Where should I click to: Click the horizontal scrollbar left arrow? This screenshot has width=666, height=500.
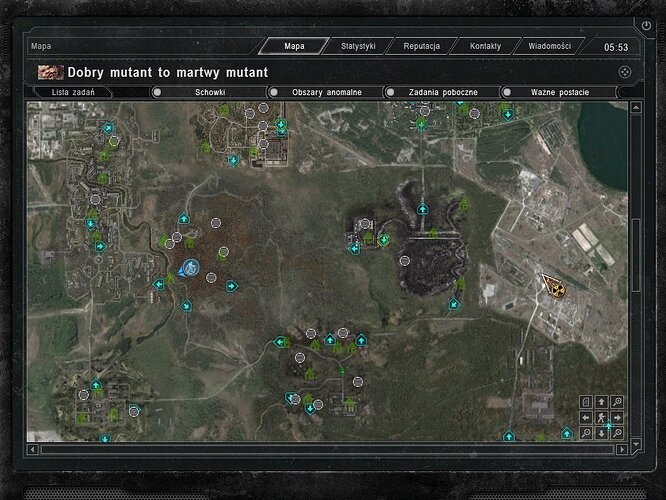point(33,449)
